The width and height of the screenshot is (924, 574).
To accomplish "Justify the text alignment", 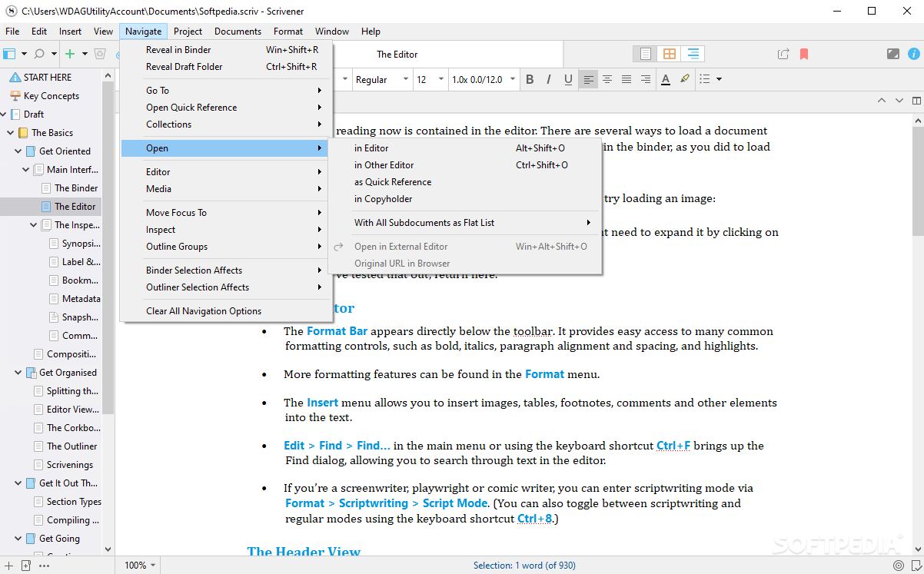I will (627, 79).
